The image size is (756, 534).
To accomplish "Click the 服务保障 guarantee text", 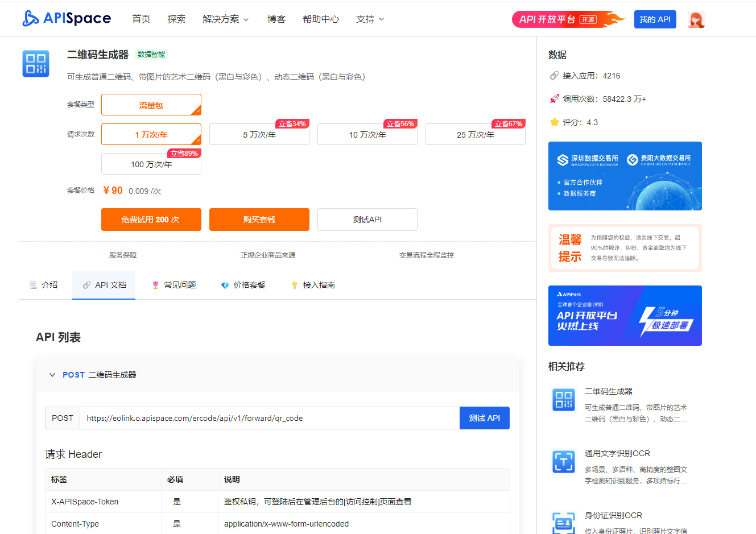I will [x=123, y=255].
